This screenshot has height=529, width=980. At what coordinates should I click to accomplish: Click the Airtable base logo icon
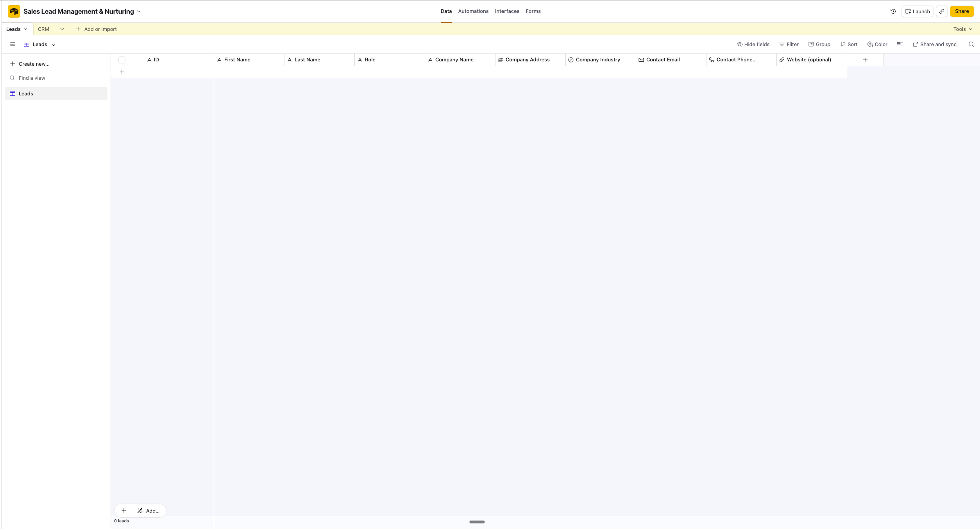click(14, 11)
